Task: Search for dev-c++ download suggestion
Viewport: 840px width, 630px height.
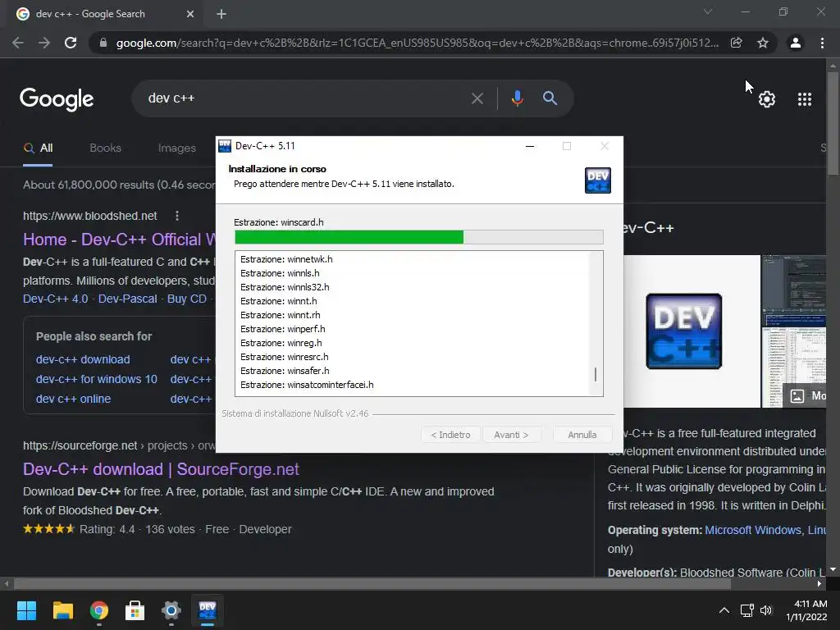Action: pyautogui.click(x=83, y=359)
